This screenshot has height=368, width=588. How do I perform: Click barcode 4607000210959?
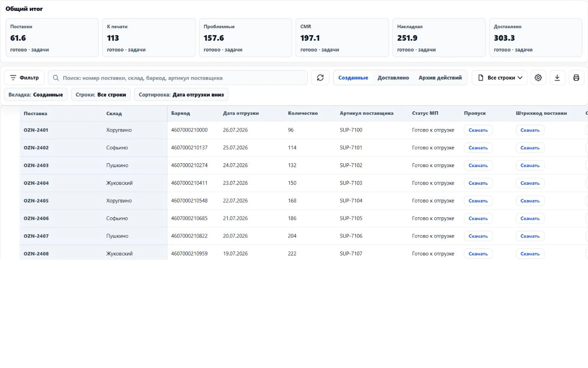189,254
